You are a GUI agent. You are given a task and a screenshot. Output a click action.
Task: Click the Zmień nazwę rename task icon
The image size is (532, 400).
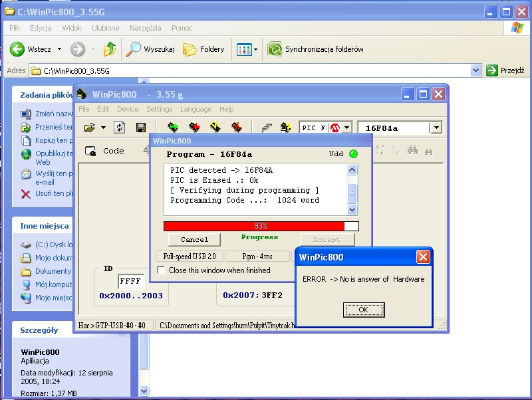[x=26, y=114]
